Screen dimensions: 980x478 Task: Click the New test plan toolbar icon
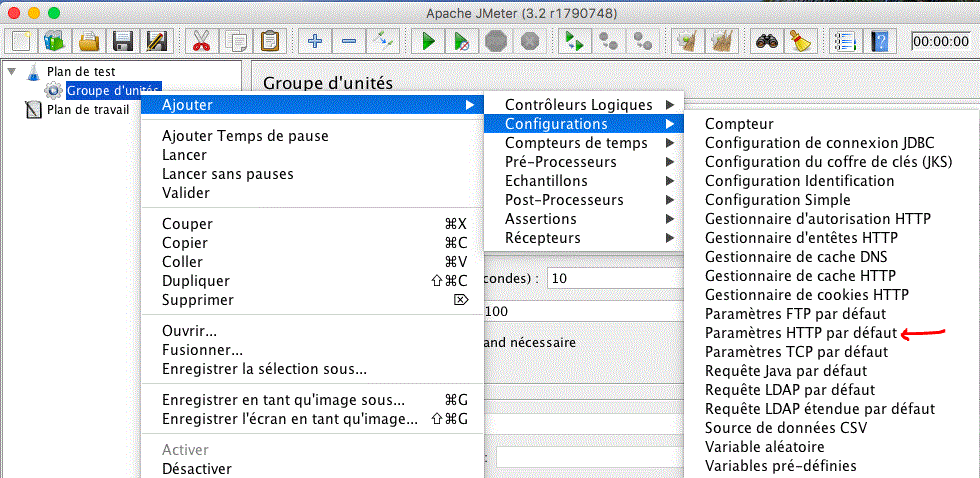point(21,42)
